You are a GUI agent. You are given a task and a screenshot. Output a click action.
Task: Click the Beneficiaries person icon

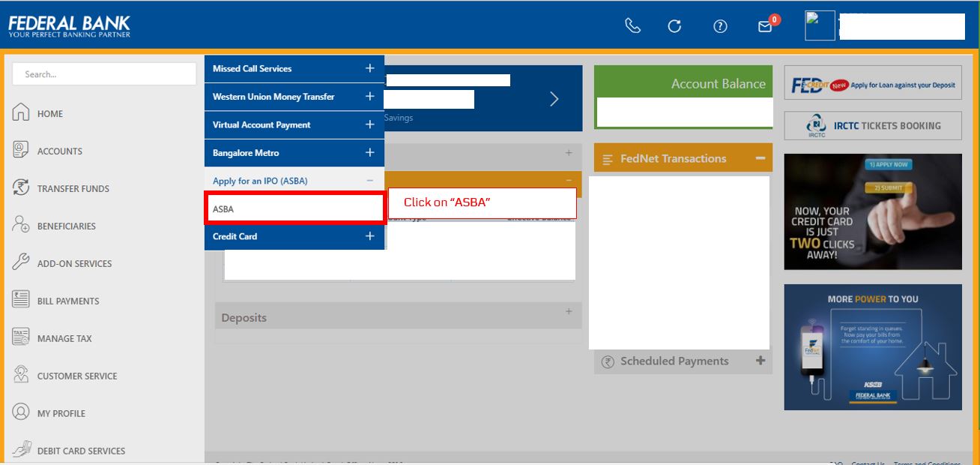21,225
